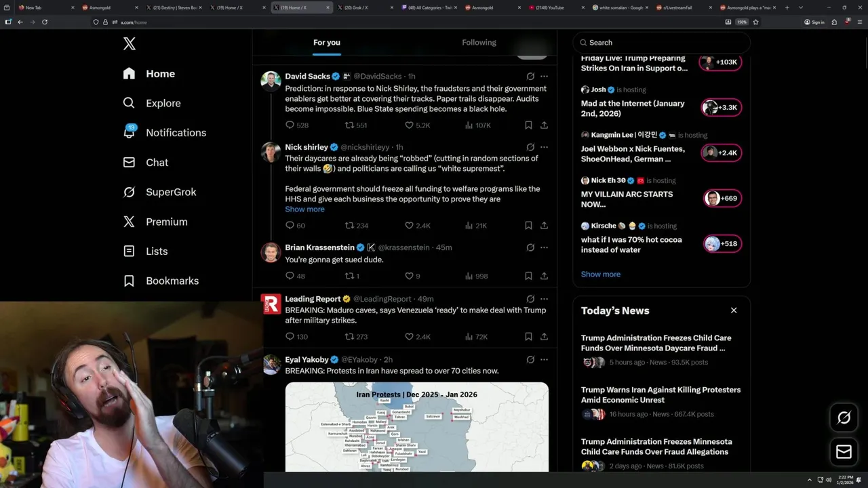Open the Iran Protests map image
This screenshot has height=488, width=868.
pos(416,427)
